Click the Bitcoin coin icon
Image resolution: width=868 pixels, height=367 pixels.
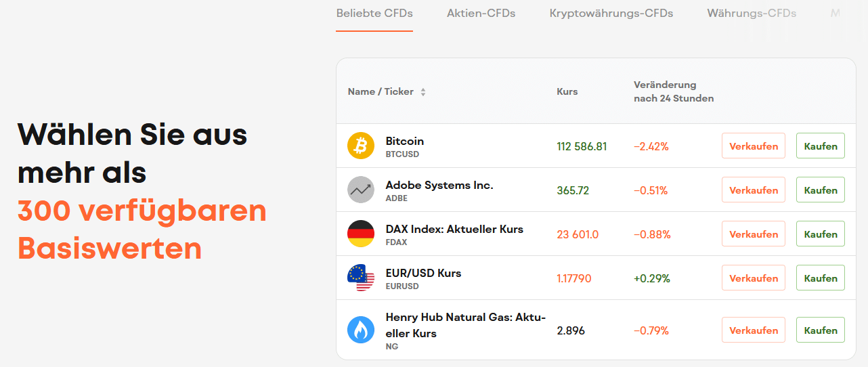pos(361,146)
